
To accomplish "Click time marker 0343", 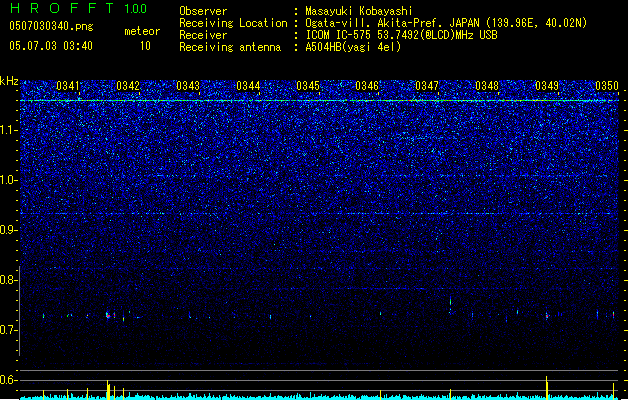I will coord(188,86).
